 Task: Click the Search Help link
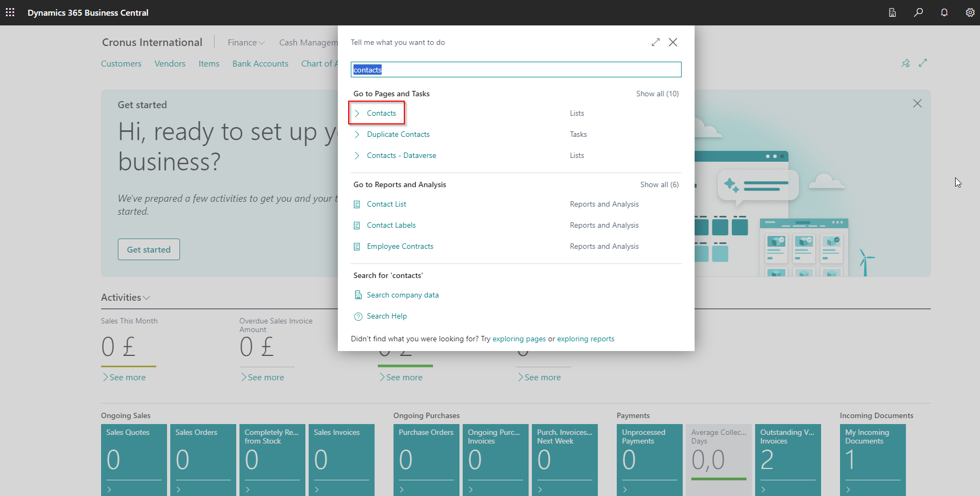pyautogui.click(x=386, y=316)
